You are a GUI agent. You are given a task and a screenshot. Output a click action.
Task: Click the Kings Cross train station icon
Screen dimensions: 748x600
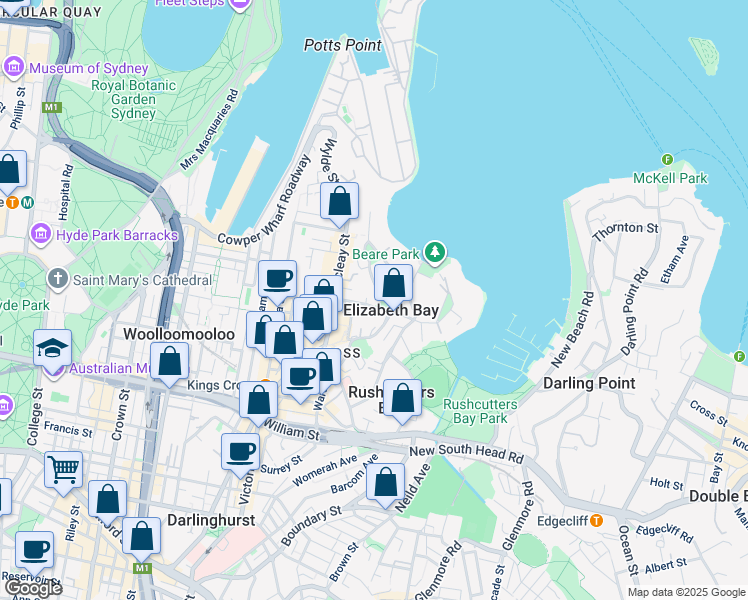(265, 382)
